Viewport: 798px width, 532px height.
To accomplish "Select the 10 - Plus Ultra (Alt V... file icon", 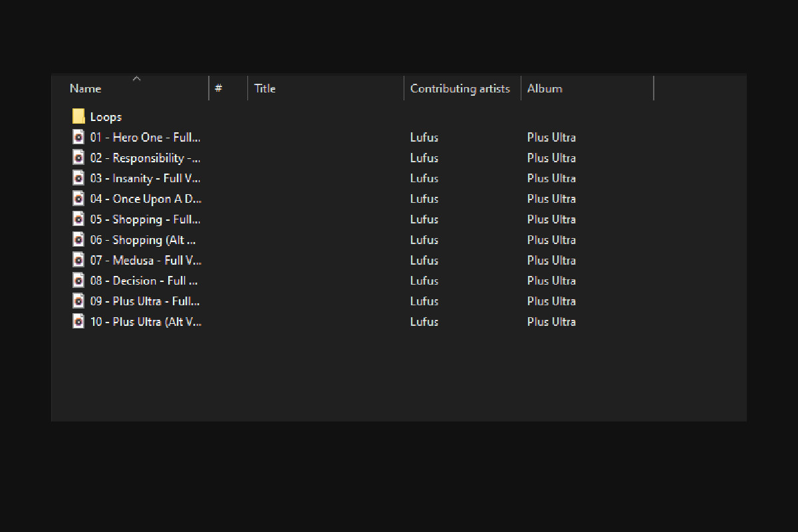I will pyautogui.click(x=78, y=322).
